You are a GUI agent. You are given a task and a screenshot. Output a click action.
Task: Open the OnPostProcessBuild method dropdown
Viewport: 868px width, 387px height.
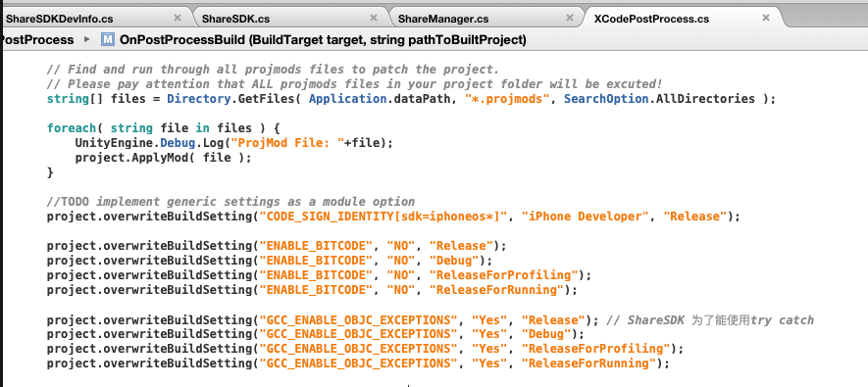point(323,40)
